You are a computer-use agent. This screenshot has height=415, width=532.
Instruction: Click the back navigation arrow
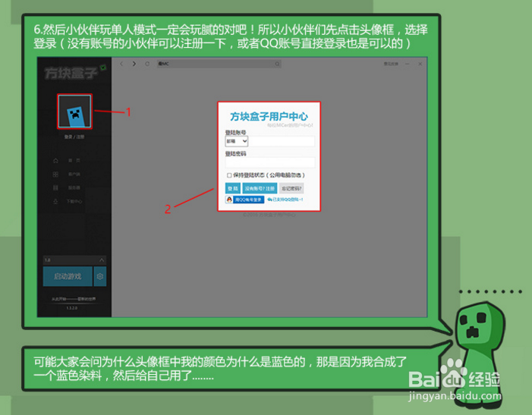tap(121, 64)
